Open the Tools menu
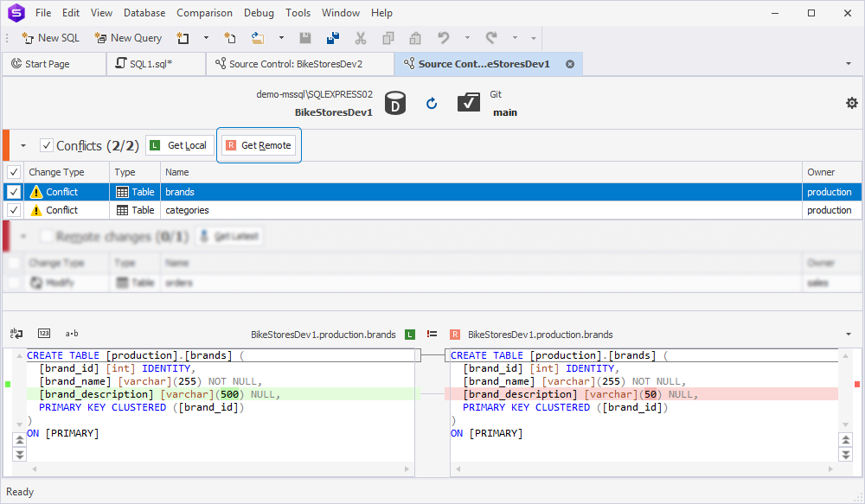The image size is (865, 504). coord(298,13)
